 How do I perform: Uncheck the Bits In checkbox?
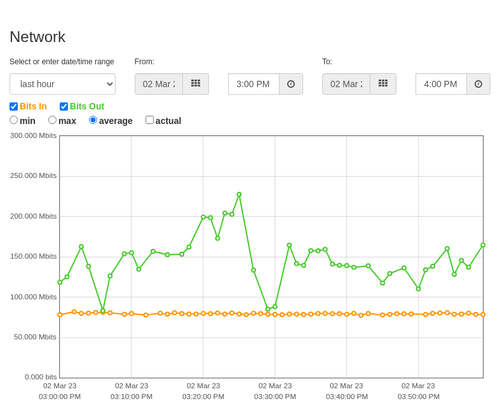tap(14, 106)
